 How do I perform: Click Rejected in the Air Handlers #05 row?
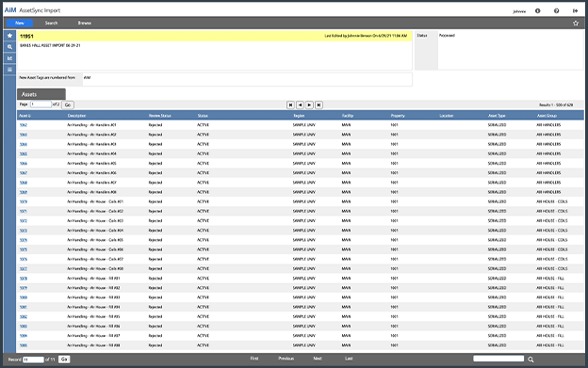point(155,163)
